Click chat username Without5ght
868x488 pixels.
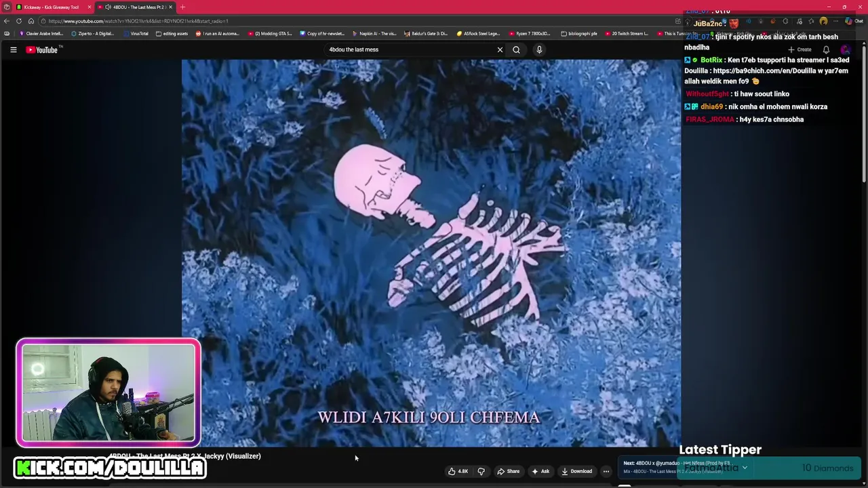click(707, 94)
